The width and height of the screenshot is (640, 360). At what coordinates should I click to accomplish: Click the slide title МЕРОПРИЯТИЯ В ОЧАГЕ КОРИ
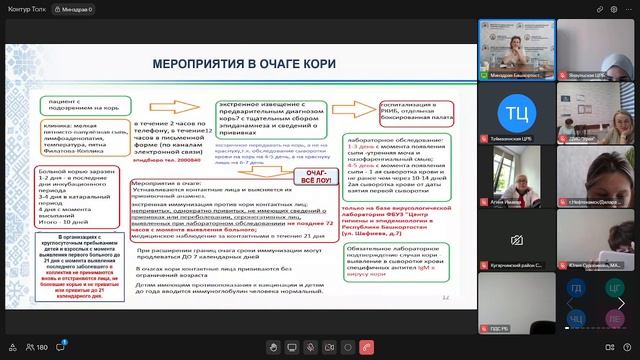pyautogui.click(x=244, y=64)
